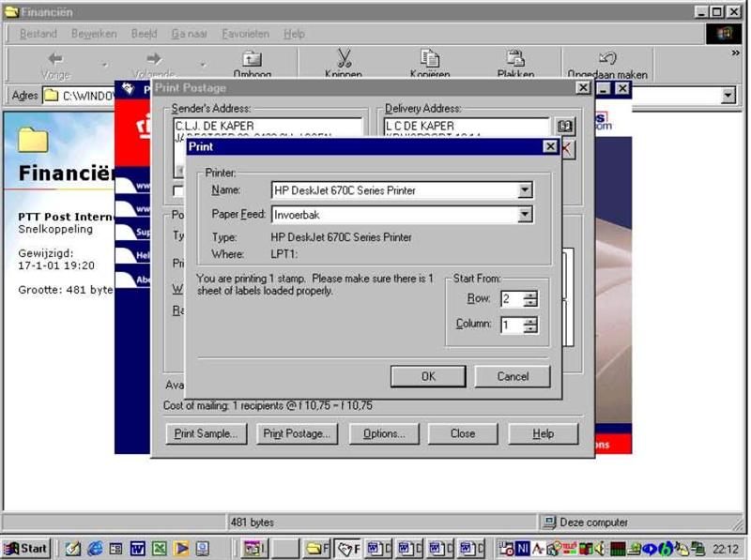Switch to the fourth Word document taskbar button
The height and width of the screenshot is (560, 751).
point(472,549)
